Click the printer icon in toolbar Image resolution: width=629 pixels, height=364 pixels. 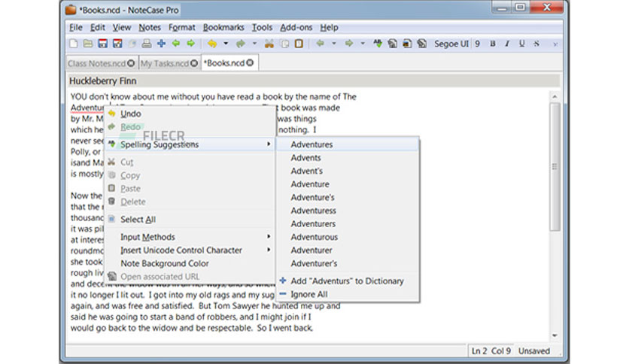(x=147, y=44)
